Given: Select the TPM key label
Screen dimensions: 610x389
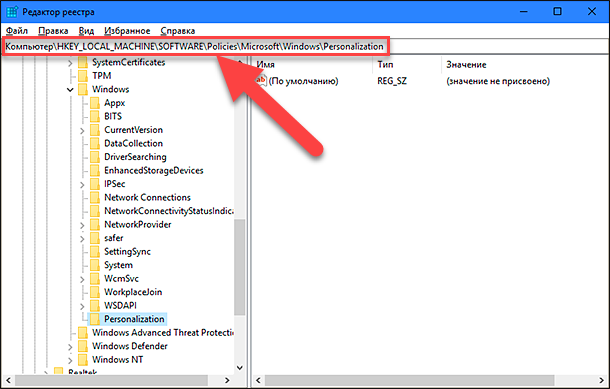Looking at the screenshot, I should [x=102, y=76].
